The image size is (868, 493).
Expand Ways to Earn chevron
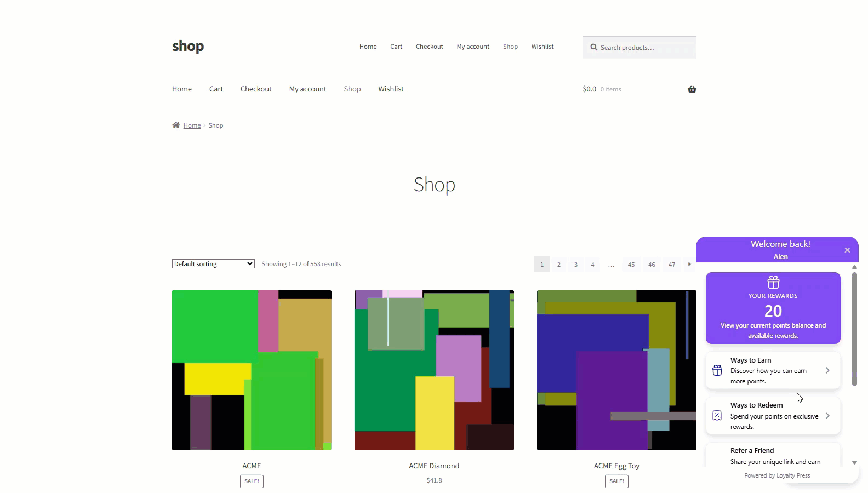click(x=827, y=371)
